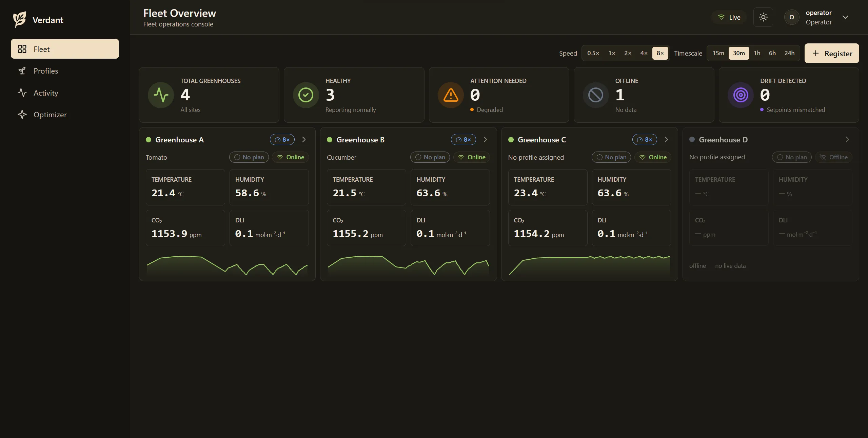Screen dimensions: 868x438
Task: Click the Total Greenhouses pulse icon
Action: tap(161, 95)
